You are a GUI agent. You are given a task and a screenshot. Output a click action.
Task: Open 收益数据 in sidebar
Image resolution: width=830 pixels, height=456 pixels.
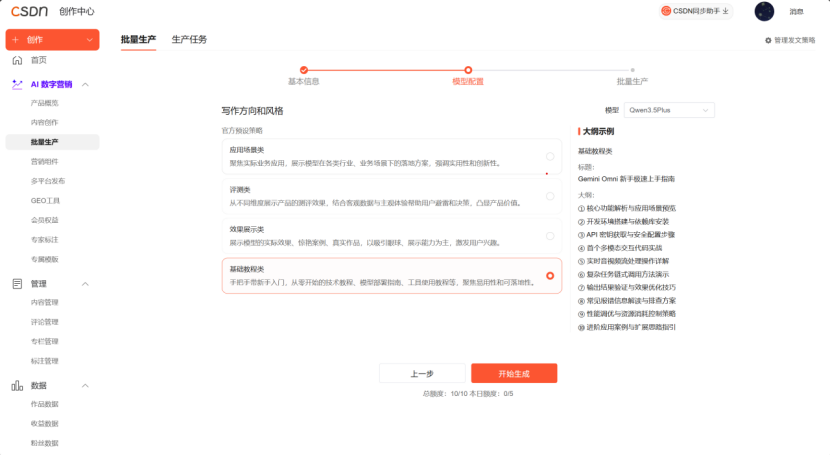point(44,424)
